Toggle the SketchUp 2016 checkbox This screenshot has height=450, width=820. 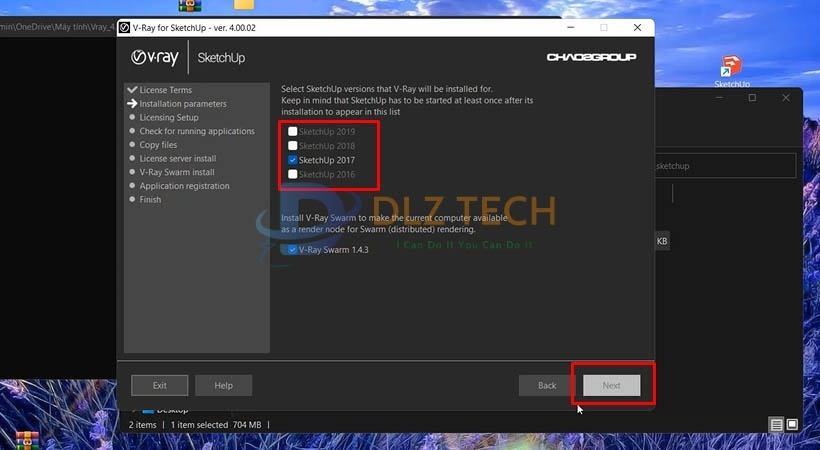pos(292,175)
